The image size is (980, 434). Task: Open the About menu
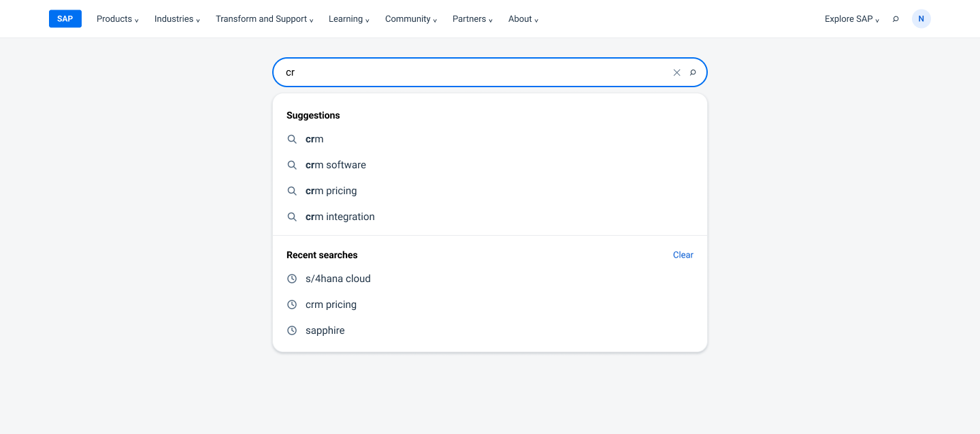click(523, 19)
